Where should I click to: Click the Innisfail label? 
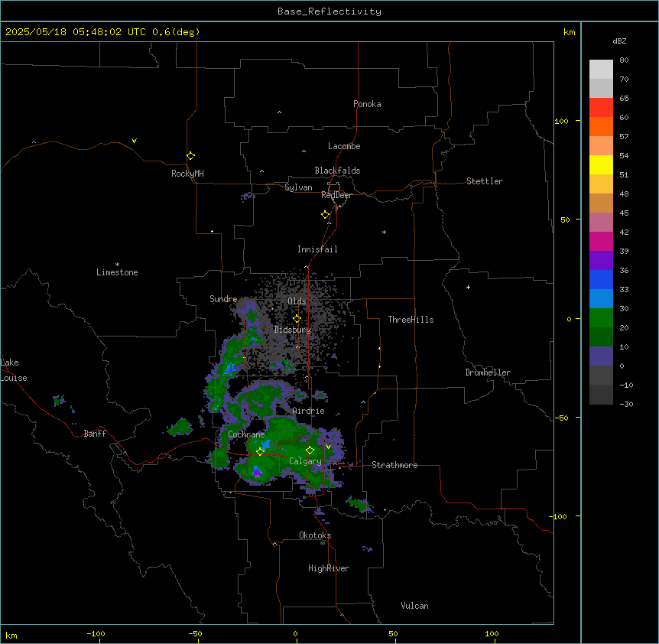317,249
